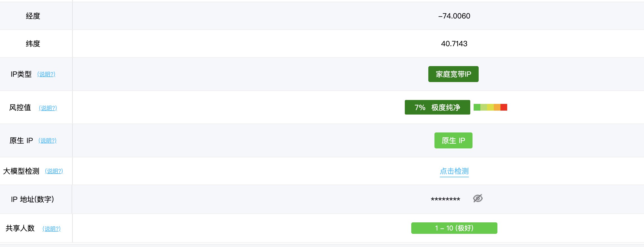Screen dimensions: 644x247
Task: Open the 说明 link beside 共享人数
Action: point(51,229)
